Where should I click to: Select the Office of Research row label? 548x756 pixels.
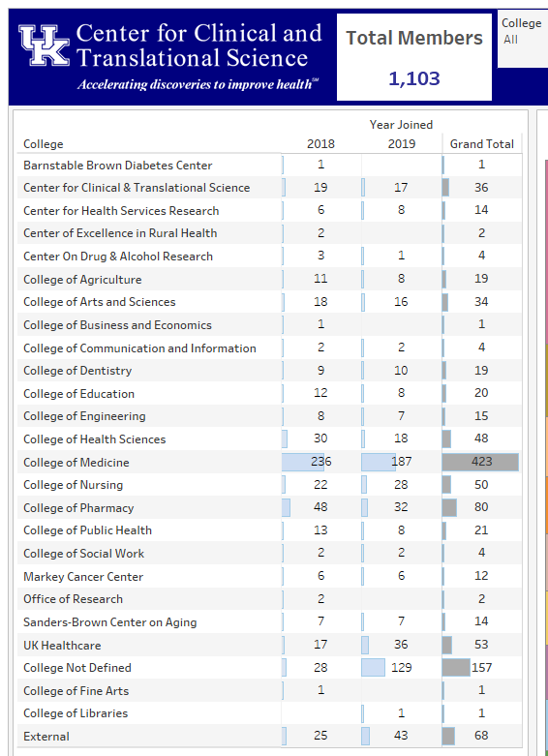(x=73, y=599)
